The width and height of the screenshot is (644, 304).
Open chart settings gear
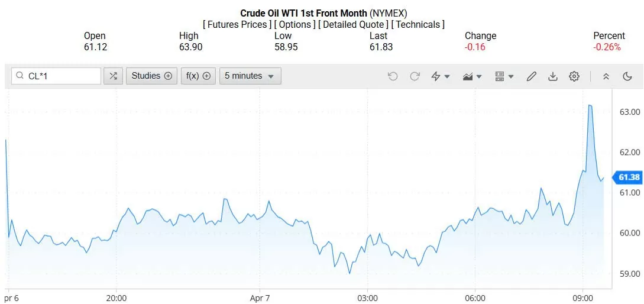click(574, 76)
